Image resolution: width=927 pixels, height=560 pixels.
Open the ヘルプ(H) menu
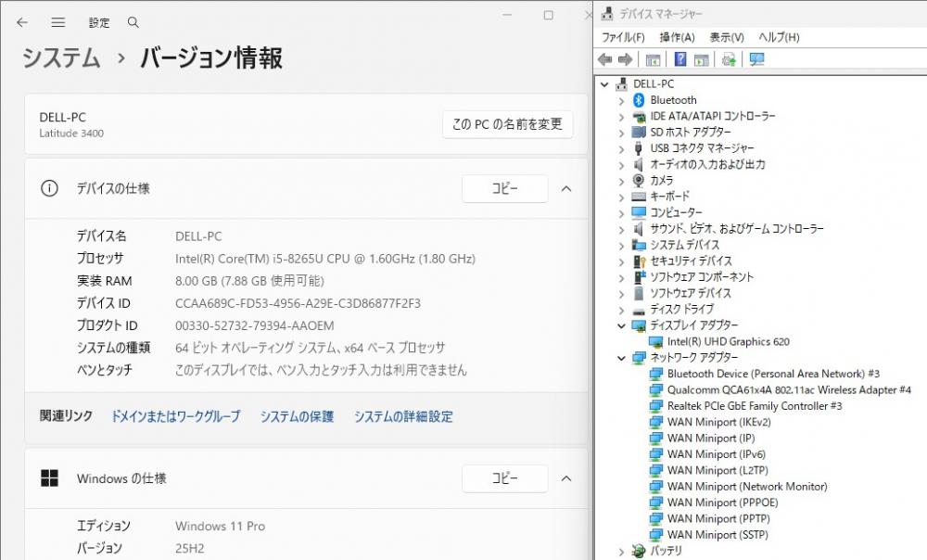(779, 37)
